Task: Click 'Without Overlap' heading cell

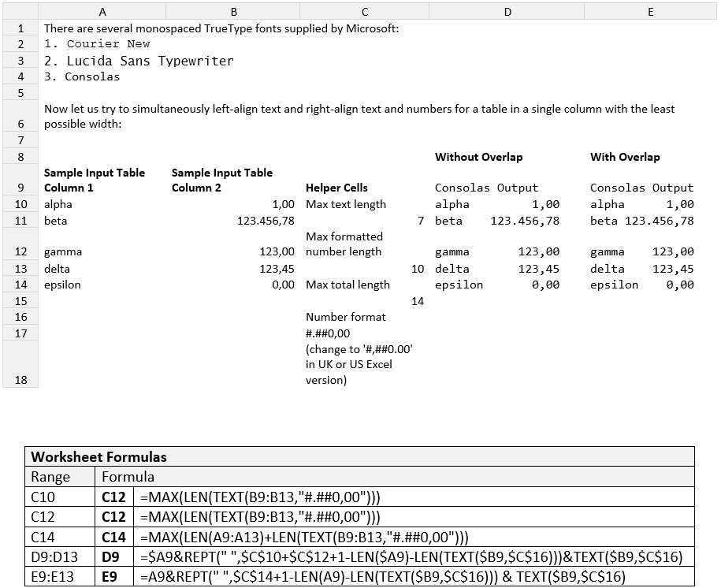Action: [x=478, y=157]
